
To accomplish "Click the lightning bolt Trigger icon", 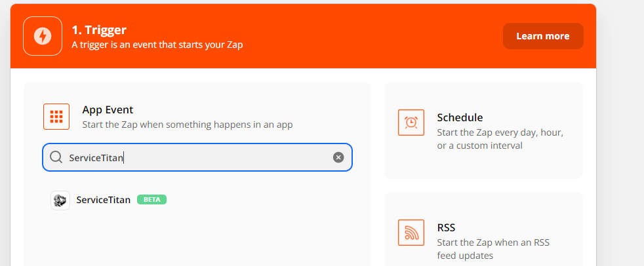I will (x=42, y=36).
